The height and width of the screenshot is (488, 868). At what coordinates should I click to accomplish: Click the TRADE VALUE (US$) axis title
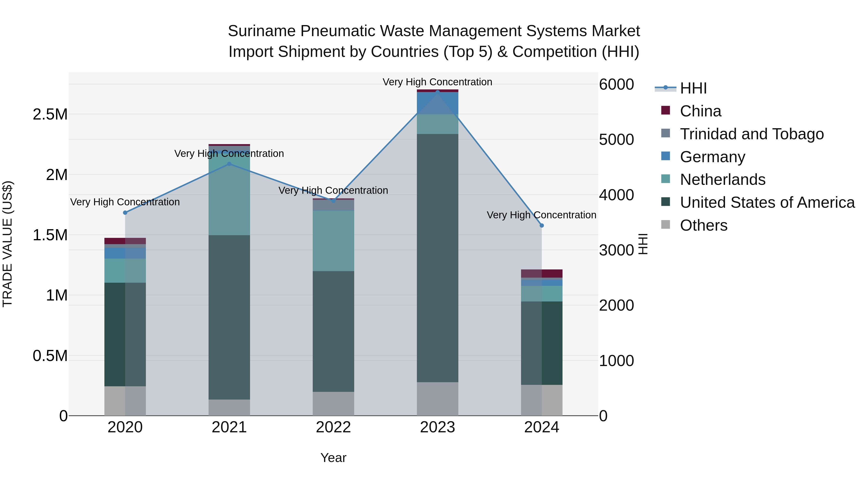7,244
